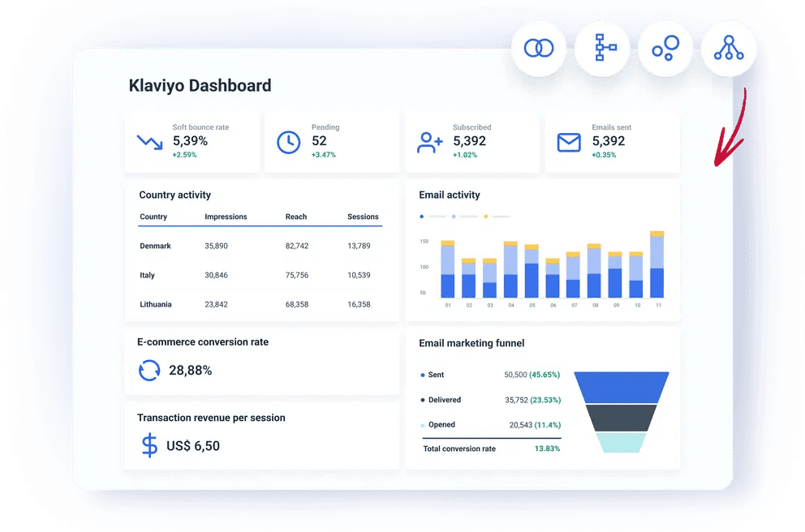The image size is (805, 532).
Task: Click the Delivered percentage (23.53%)
Action: coord(545,400)
